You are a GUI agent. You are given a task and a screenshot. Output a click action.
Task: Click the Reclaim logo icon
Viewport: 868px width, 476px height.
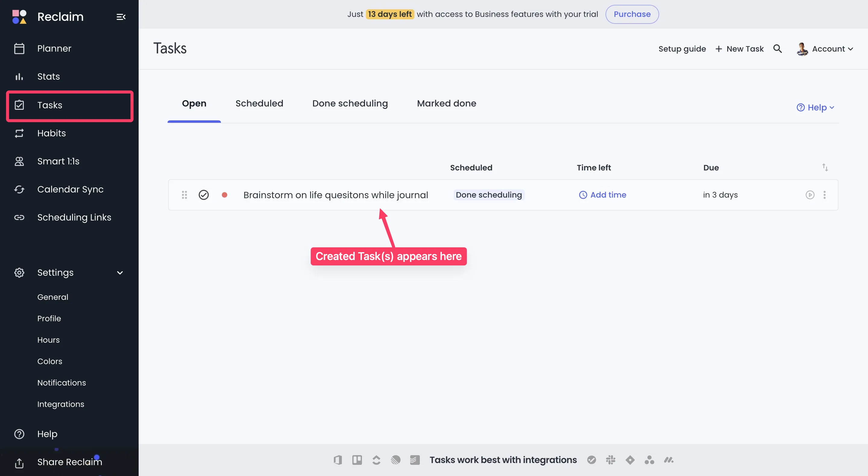[x=19, y=17]
